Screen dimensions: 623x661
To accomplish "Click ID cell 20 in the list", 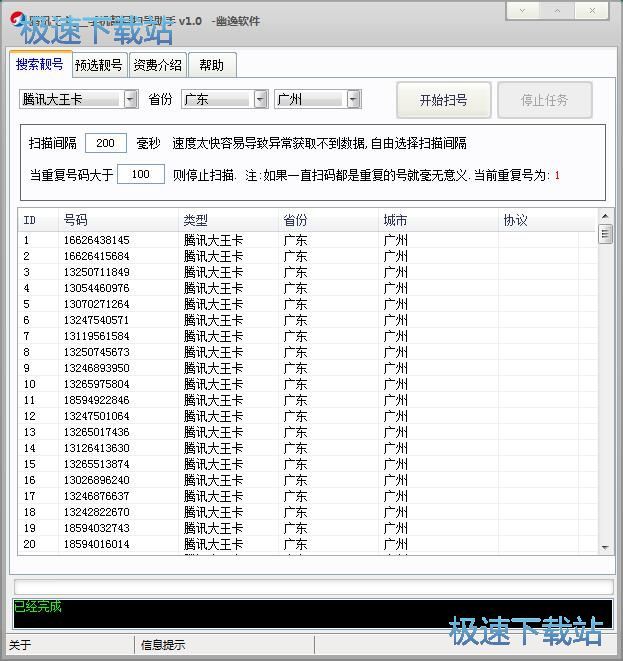I will tap(30, 544).
